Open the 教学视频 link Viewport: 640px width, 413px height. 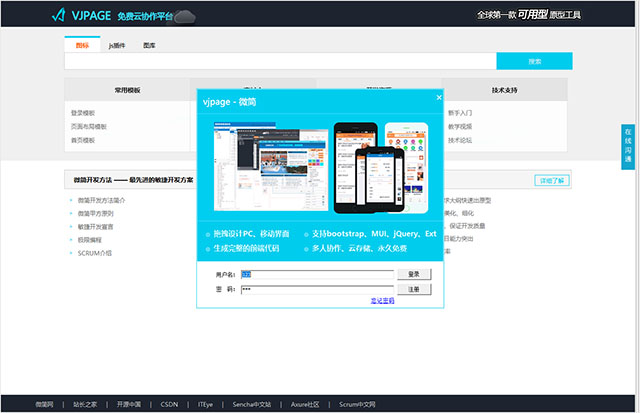click(x=460, y=127)
